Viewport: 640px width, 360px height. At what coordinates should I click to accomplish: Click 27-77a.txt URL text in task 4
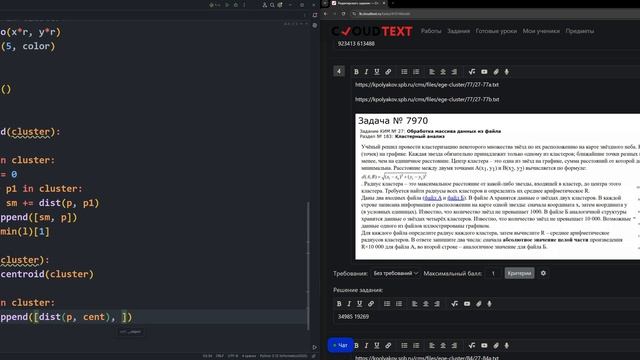click(x=427, y=85)
